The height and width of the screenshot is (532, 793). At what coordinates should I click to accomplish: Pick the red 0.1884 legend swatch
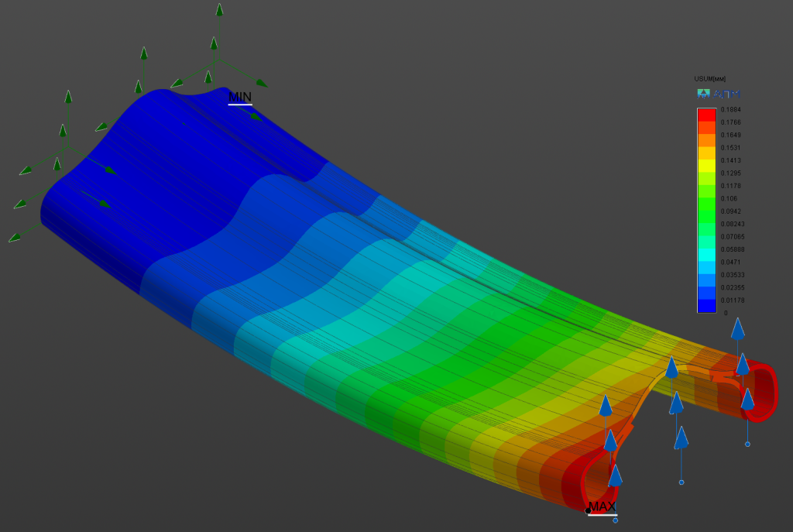pyautogui.click(x=706, y=115)
